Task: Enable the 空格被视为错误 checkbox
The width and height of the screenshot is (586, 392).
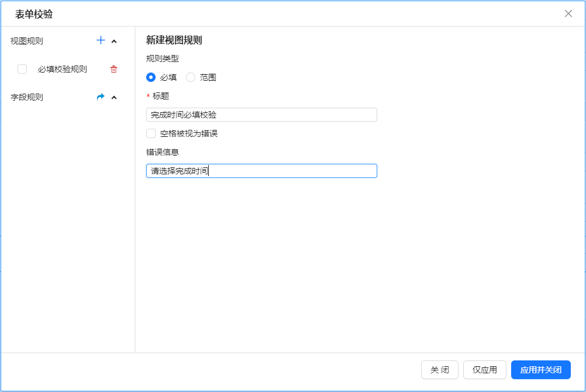Action: pos(151,133)
